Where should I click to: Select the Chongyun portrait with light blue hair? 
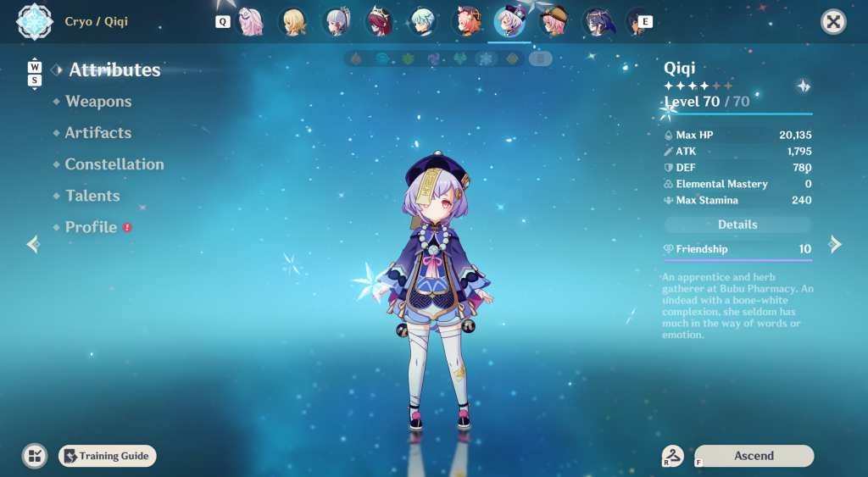pyautogui.click(x=423, y=22)
